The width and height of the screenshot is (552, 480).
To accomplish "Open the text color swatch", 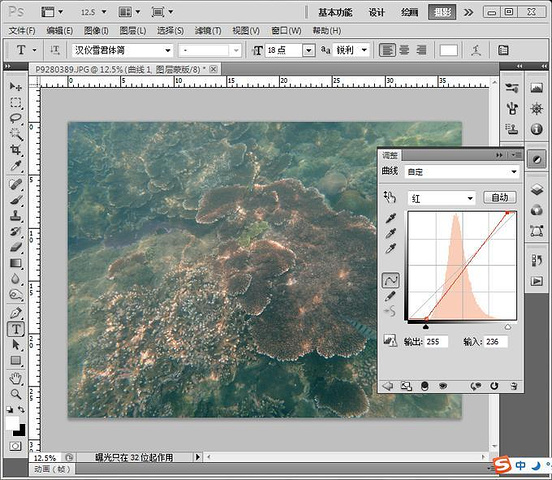I will [448, 50].
